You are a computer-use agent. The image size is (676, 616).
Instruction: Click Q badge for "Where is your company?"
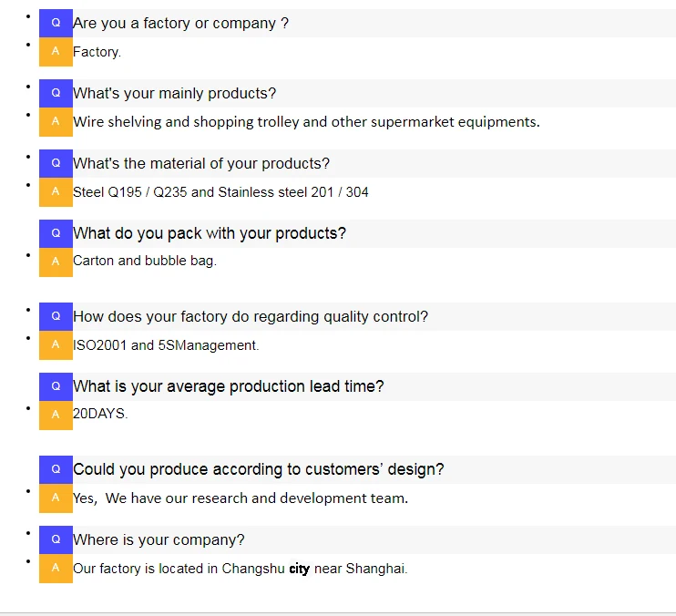pos(56,539)
